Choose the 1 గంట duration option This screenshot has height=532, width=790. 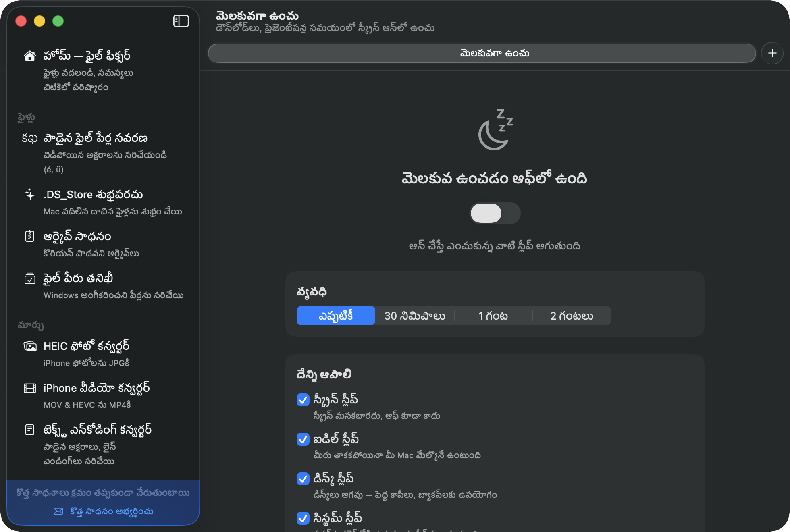point(493,316)
